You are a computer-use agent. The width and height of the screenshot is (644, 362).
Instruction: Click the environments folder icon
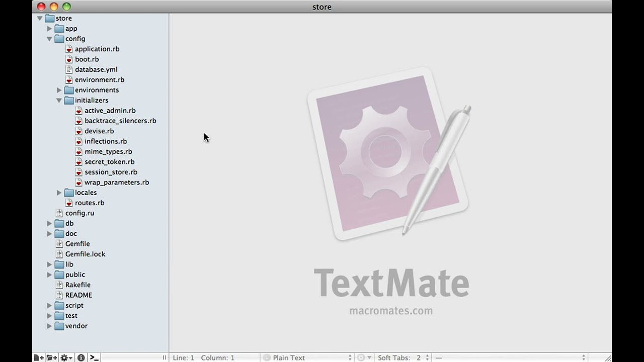click(69, 90)
